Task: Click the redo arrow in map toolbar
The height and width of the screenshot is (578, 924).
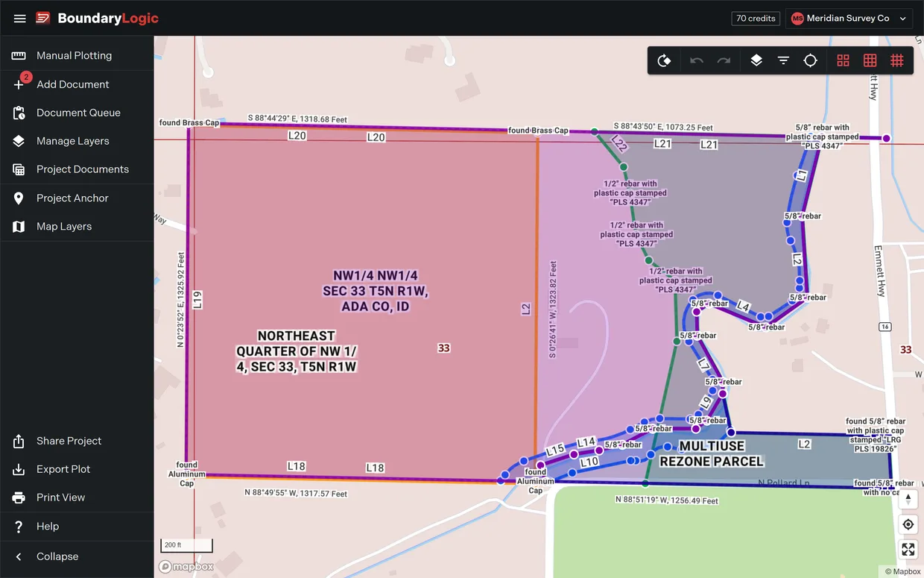Action: [724, 60]
